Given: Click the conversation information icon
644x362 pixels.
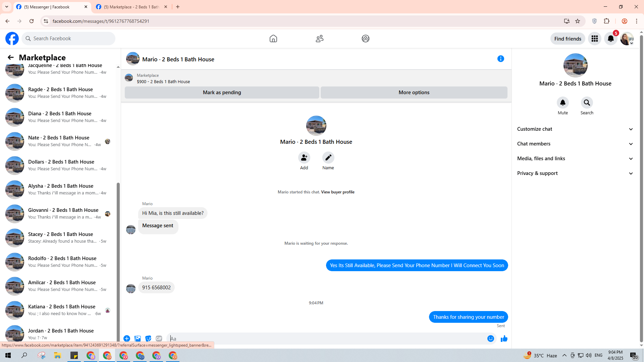Looking at the screenshot, I should coord(500,59).
